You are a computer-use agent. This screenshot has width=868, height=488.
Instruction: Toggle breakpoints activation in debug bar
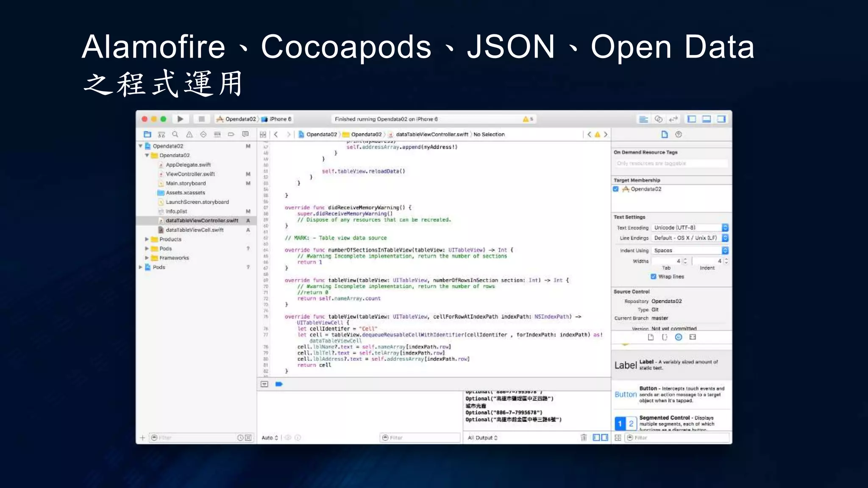279,384
